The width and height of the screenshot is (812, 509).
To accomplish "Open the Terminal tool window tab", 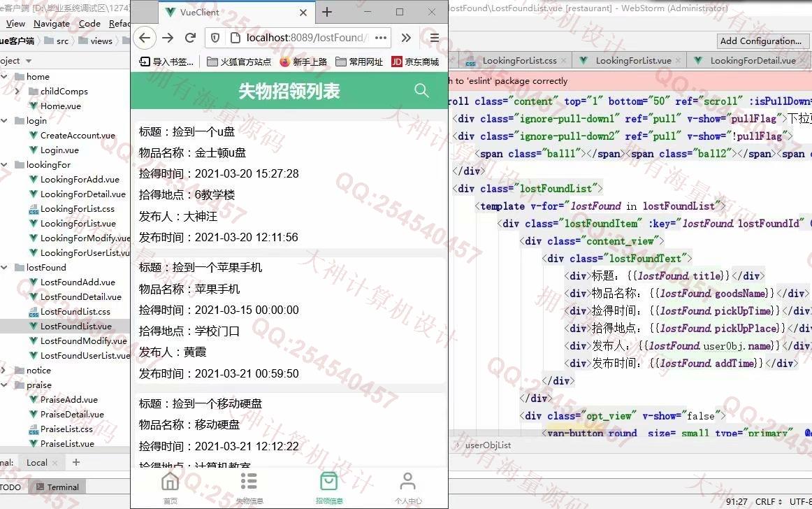I will point(57,487).
